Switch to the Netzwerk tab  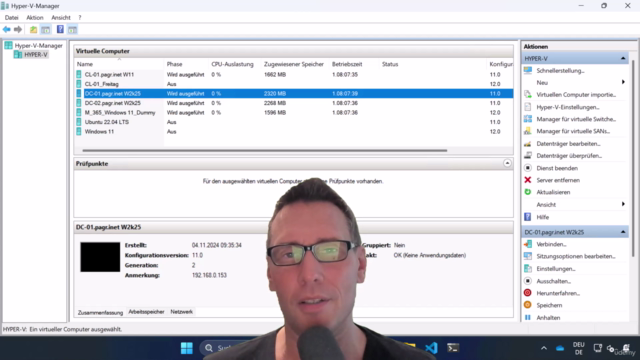[x=181, y=312]
